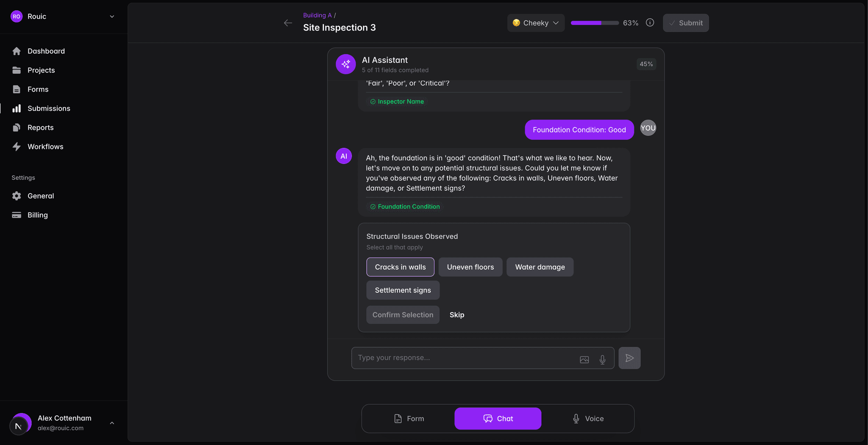Expand the Alex Cottenham account menu
This screenshot has height=445, width=868.
(x=111, y=423)
